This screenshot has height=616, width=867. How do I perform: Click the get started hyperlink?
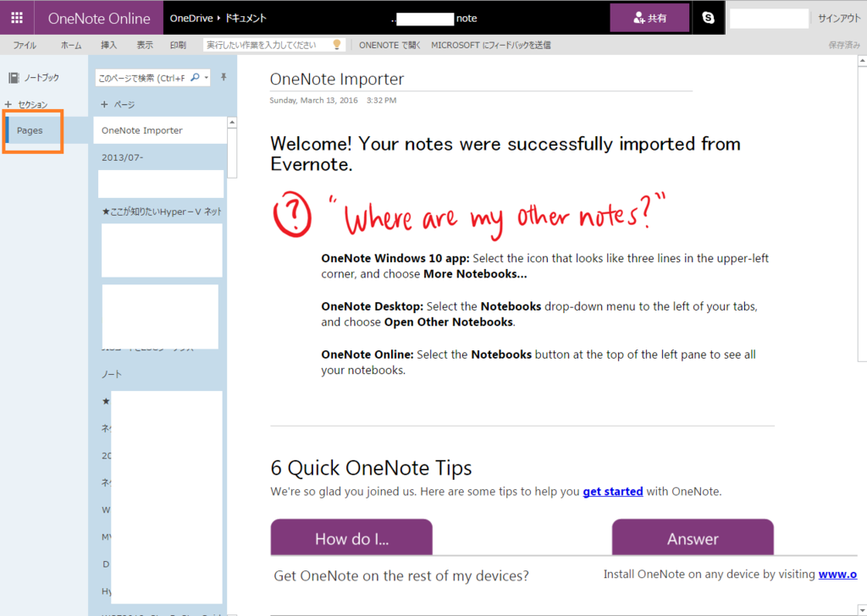(613, 491)
